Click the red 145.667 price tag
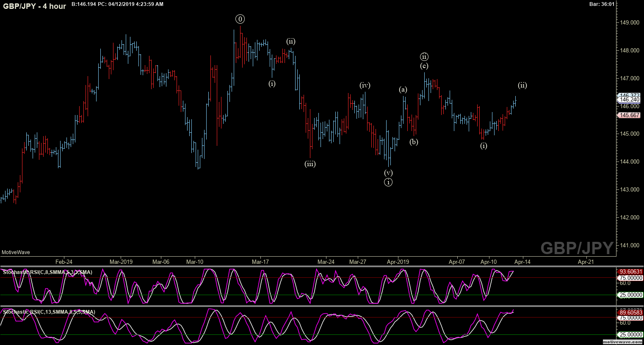 630,115
